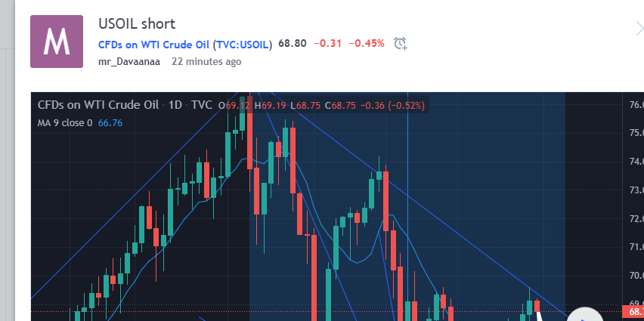The image size is (644, 321).
Task: Click the TVC:USOIL ticker link
Action: coord(242,44)
